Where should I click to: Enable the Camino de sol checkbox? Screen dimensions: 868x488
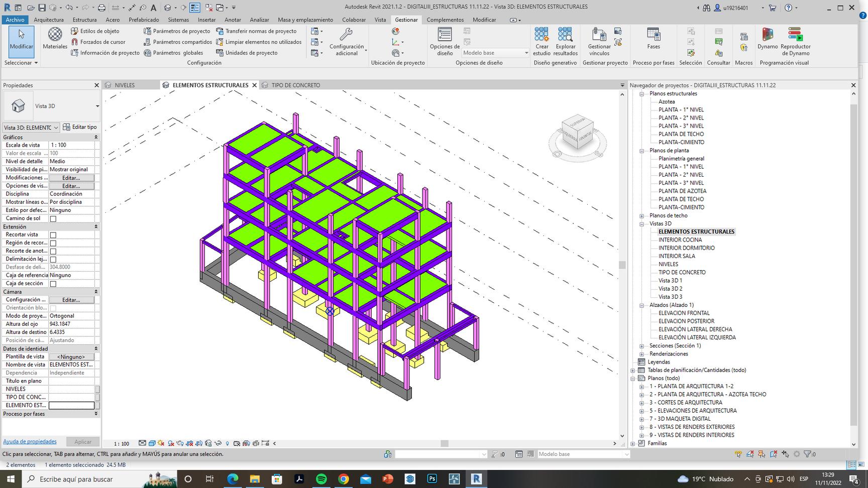pyautogui.click(x=53, y=219)
